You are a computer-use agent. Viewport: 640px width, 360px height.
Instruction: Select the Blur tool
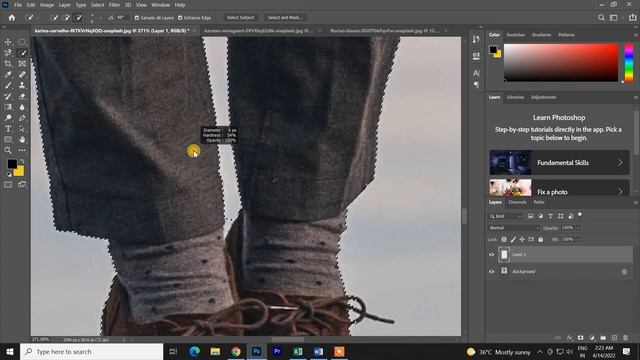22,107
